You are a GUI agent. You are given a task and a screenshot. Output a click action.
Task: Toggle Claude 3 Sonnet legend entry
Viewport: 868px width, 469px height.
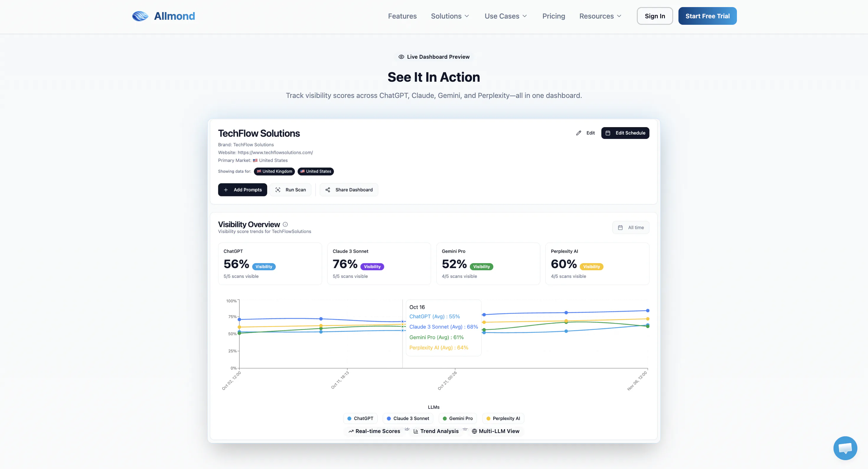[x=408, y=419]
